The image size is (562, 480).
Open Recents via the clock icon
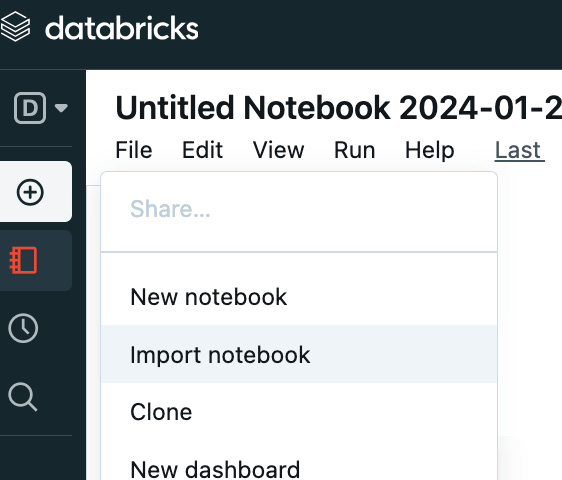[23, 328]
